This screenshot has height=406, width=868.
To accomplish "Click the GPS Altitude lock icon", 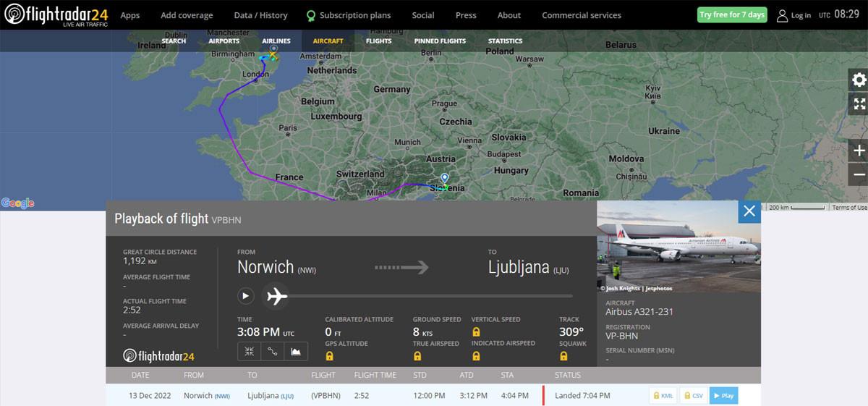I will tap(330, 356).
